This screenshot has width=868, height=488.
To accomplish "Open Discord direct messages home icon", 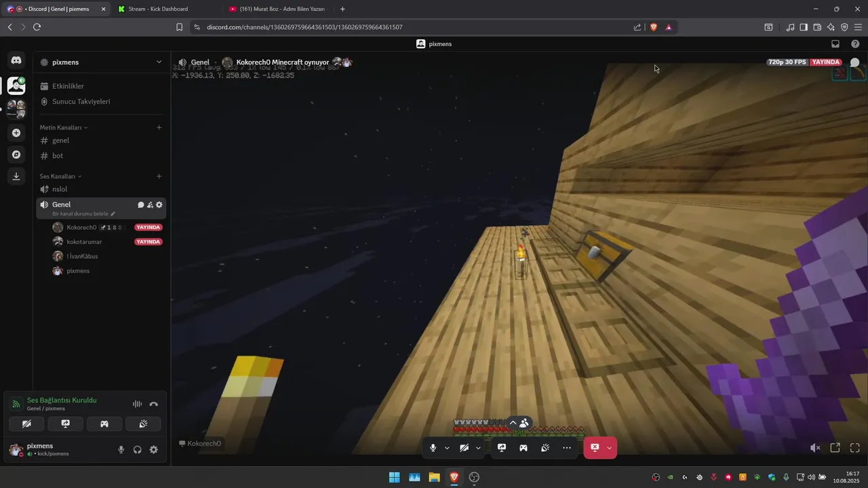I will (16, 61).
